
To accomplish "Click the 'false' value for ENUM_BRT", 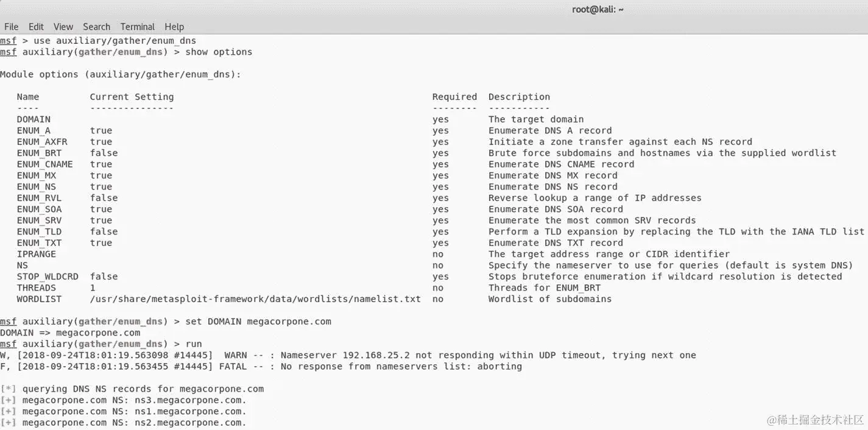I will pos(104,153).
